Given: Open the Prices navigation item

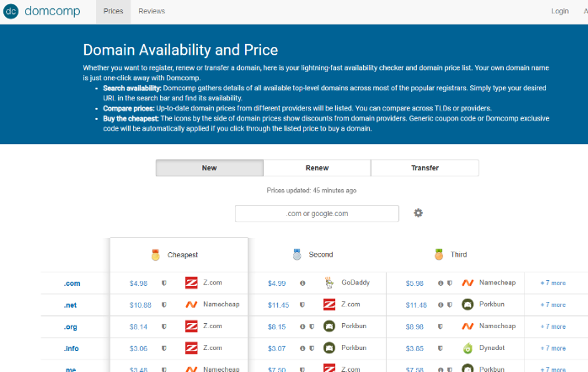Looking at the screenshot, I should point(113,11).
